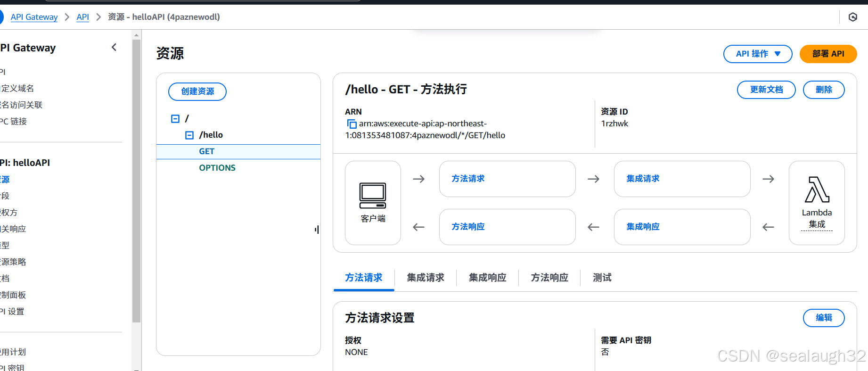Open 使用计划 in the sidebar

point(13,352)
